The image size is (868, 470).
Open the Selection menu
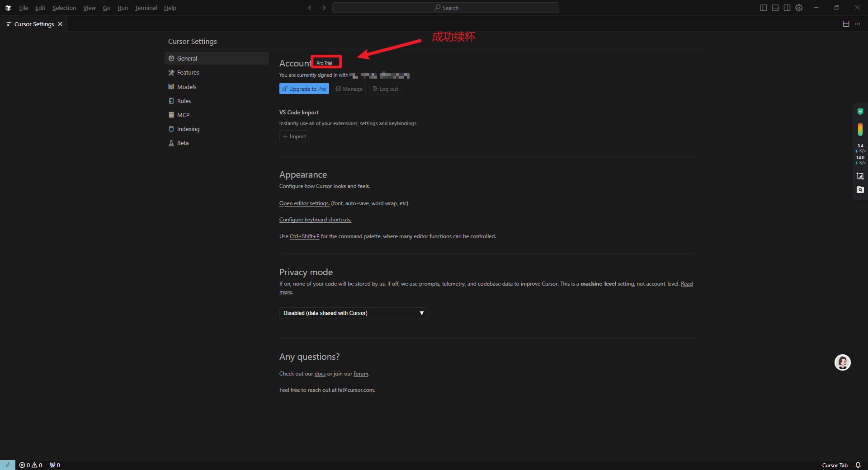64,8
